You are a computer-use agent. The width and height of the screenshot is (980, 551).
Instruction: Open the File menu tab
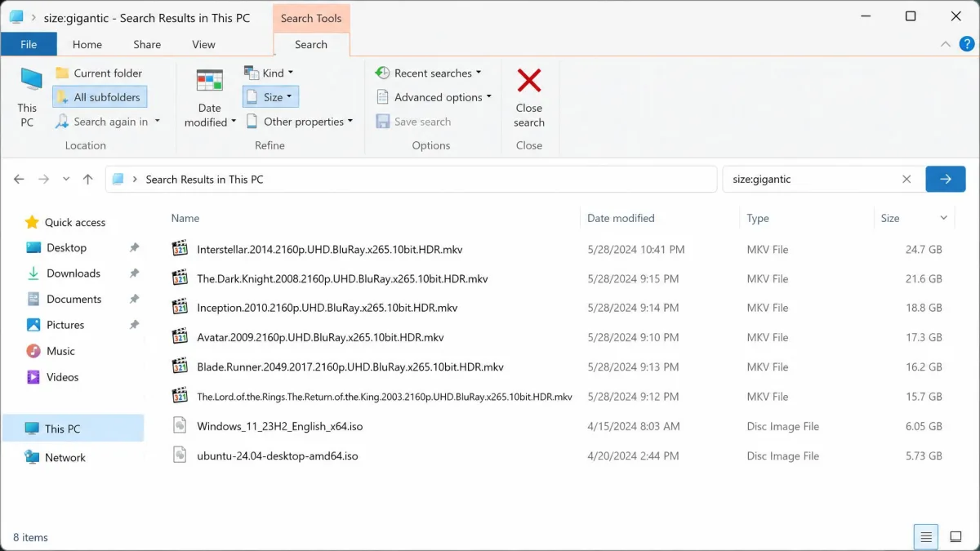point(29,44)
